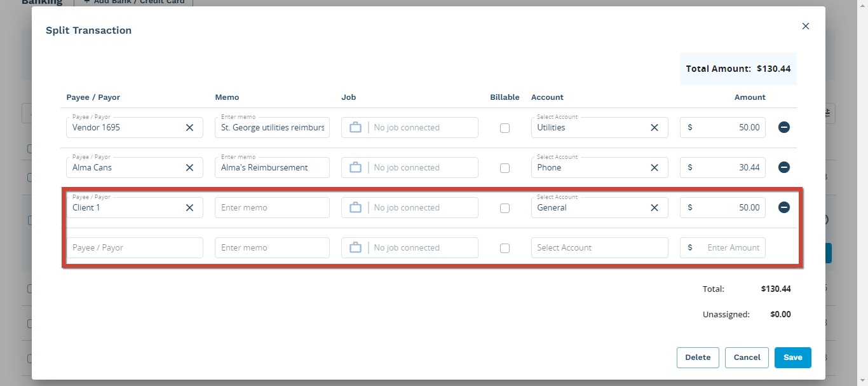The width and height of the screenshot is (868, 386).
Task: Open the empty Payee / Payor dropdown
Action: click(x=135, y=247)
